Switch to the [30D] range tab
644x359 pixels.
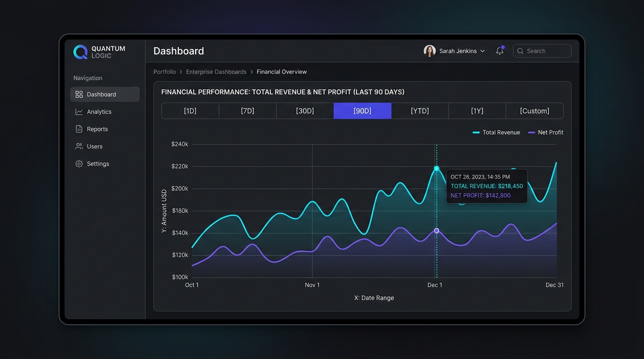pyautogui.click(x=305, y=111)
